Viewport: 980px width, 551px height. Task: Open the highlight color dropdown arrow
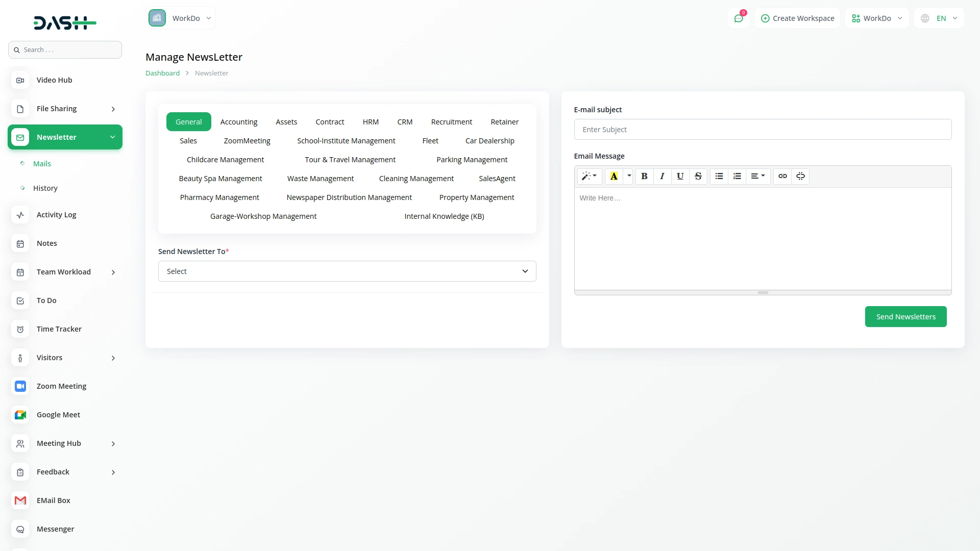tap(629, 176)
